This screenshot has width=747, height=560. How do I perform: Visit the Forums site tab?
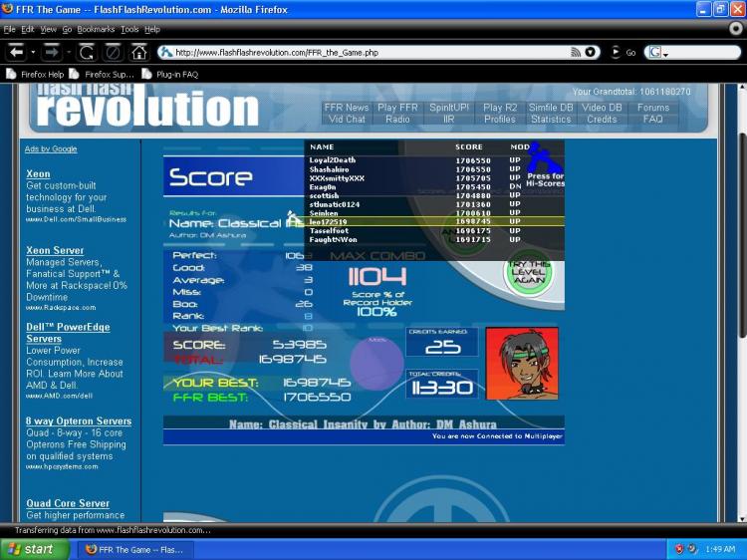click(x=653, y=108)
